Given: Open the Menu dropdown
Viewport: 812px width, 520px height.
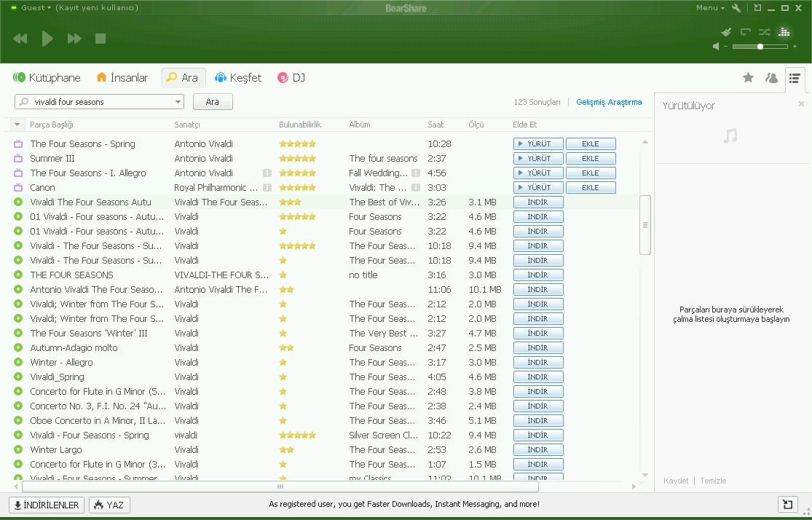Looking at the screenshot, I should [710, 8].
